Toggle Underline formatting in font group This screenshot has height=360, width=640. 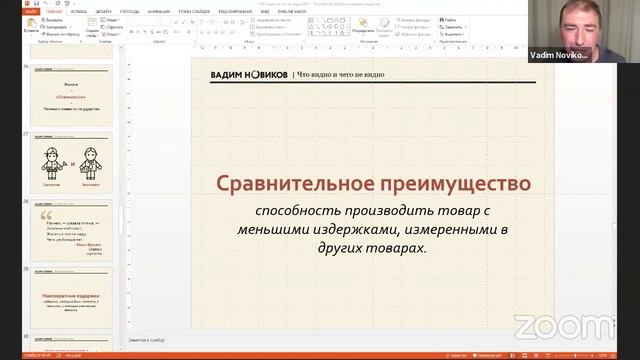pyautogui.click(x=144, y=32)
